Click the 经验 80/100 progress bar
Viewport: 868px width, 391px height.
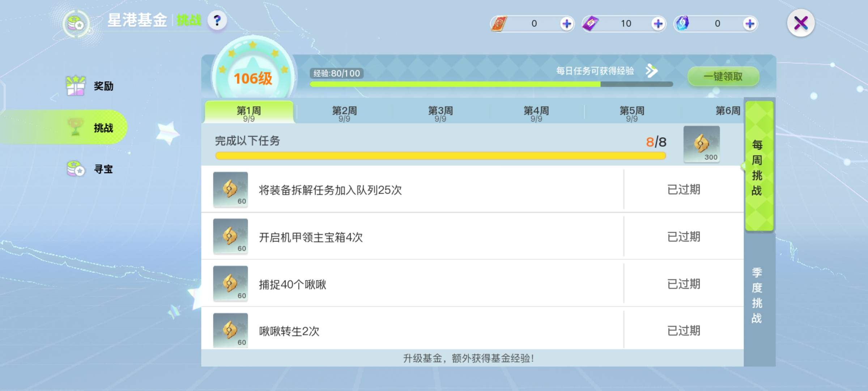491,84
